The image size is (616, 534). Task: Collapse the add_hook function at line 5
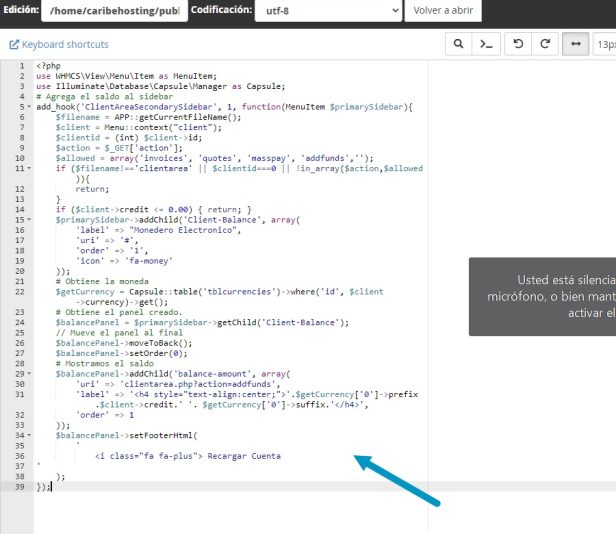click(x=30, y=105)
